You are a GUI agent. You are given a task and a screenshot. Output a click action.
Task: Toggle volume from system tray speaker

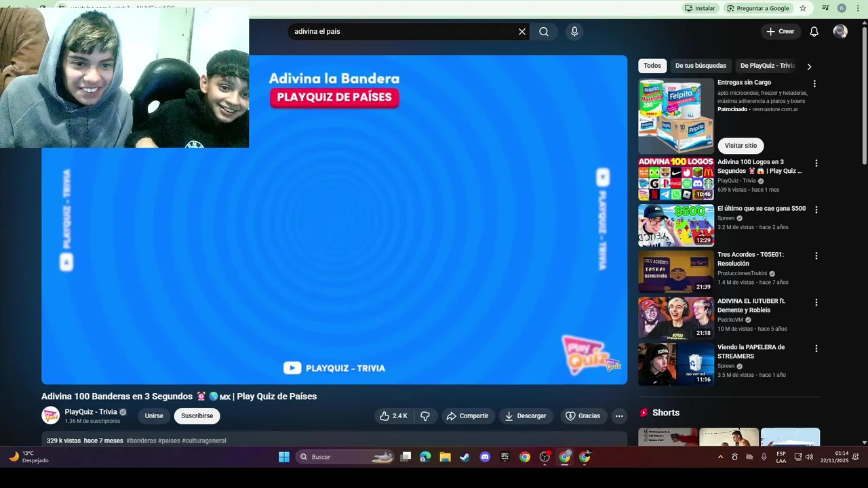click(x=809, y=457)
